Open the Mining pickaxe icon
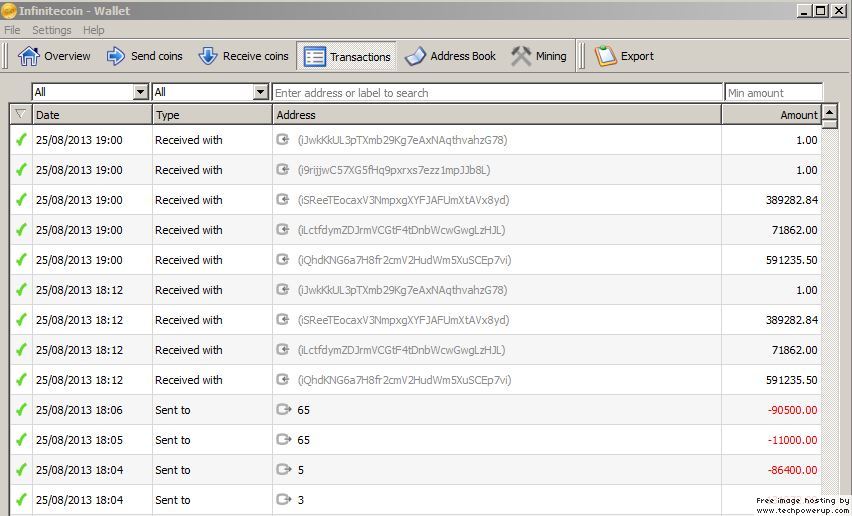Viewport: 852px width, 516px height. click(x=521, y=56)
